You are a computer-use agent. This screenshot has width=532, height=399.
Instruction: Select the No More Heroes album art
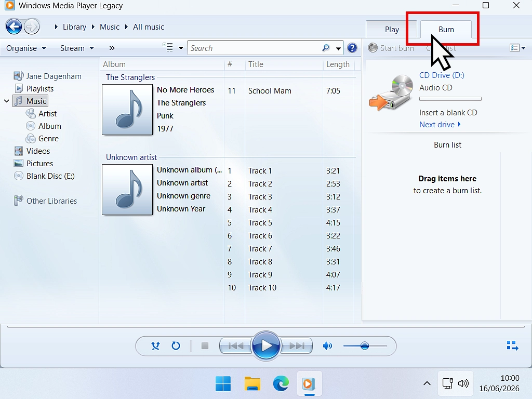pyautogui.click(x=127, y=110)
